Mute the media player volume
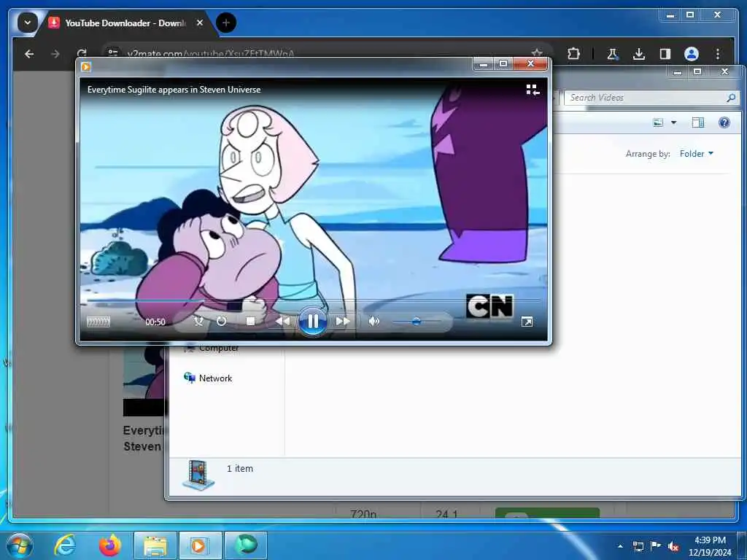 374,322
